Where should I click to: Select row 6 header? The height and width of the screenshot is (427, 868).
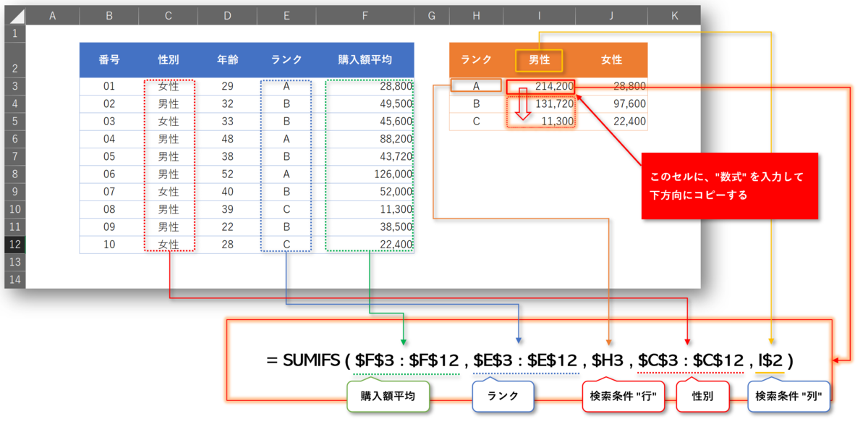15,139
